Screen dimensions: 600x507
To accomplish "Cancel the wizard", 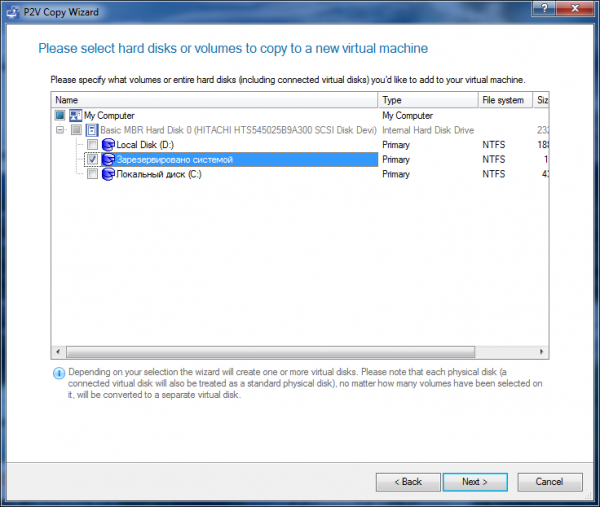I will click(550, 482).
